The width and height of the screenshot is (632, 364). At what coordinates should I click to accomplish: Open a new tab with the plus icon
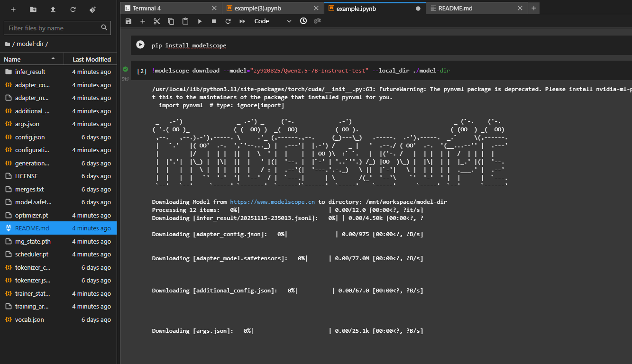click(534, 8)
